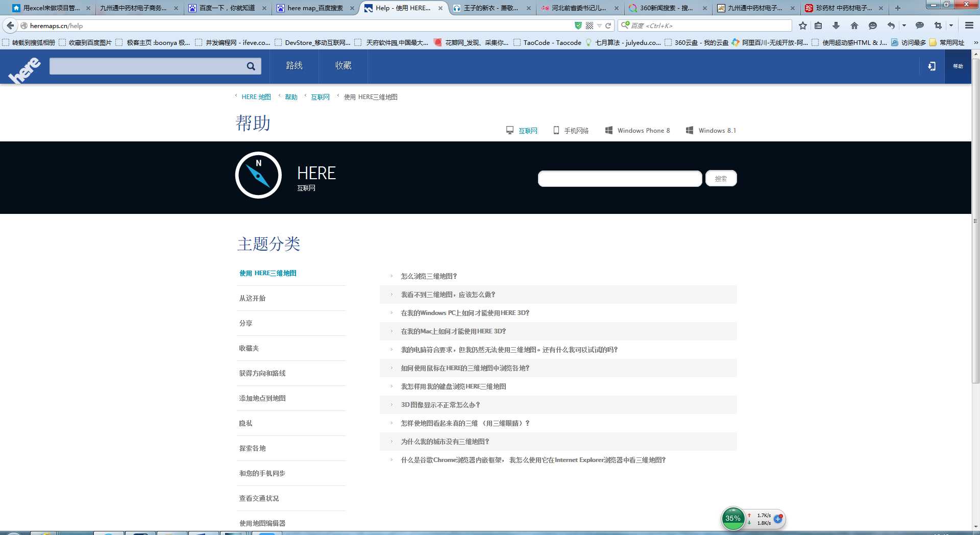Viewport: 980px width, 535px height.
Task: Go to the 帮助 breadcrumb link
Action: coord(291,97)
